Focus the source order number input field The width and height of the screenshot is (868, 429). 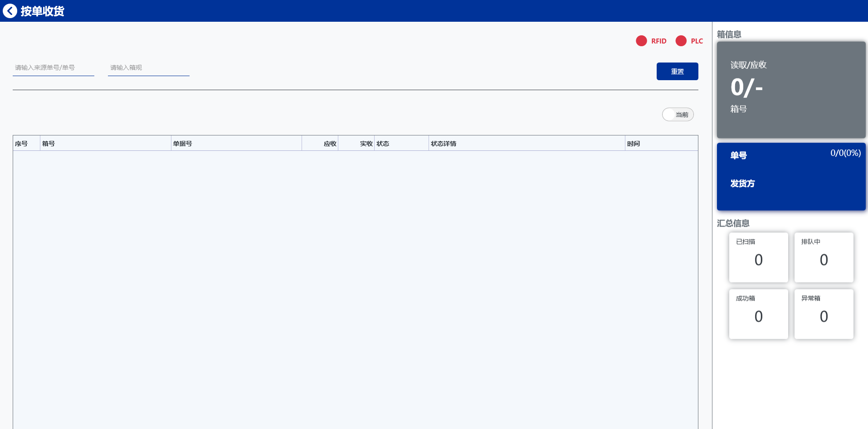[54, 67]
